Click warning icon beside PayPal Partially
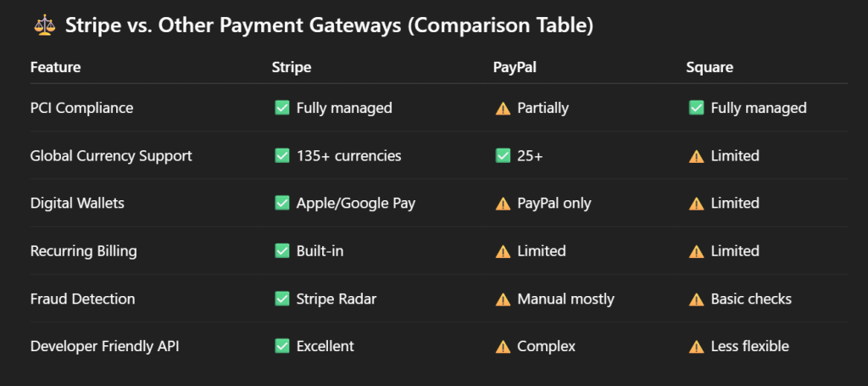The height and width of the screenshot is (386, 868). tap(503, 108)
